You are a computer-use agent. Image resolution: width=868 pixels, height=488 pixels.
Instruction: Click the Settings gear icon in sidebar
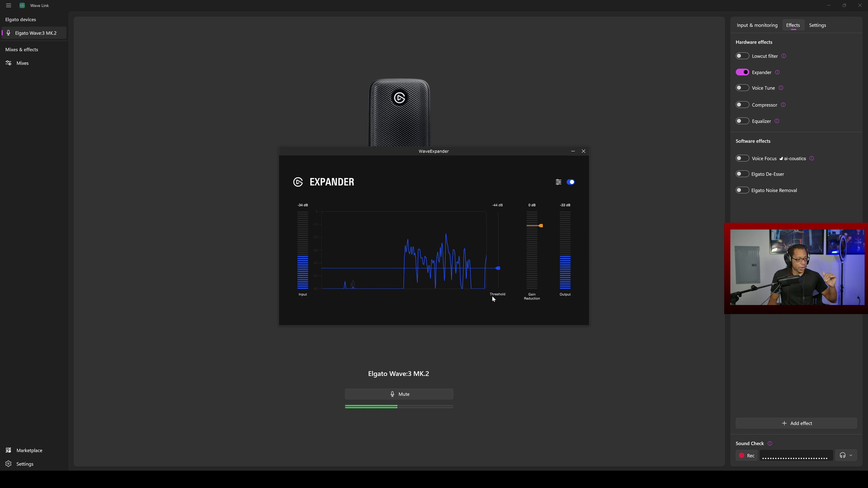[x=9, y=464]
